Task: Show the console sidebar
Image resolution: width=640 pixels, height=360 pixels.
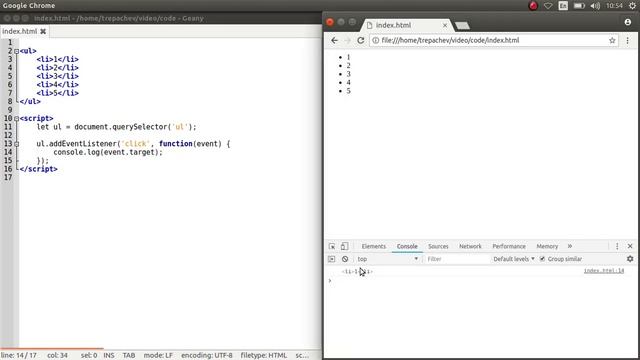Action: pyautogui.click(x=331, y=259)
